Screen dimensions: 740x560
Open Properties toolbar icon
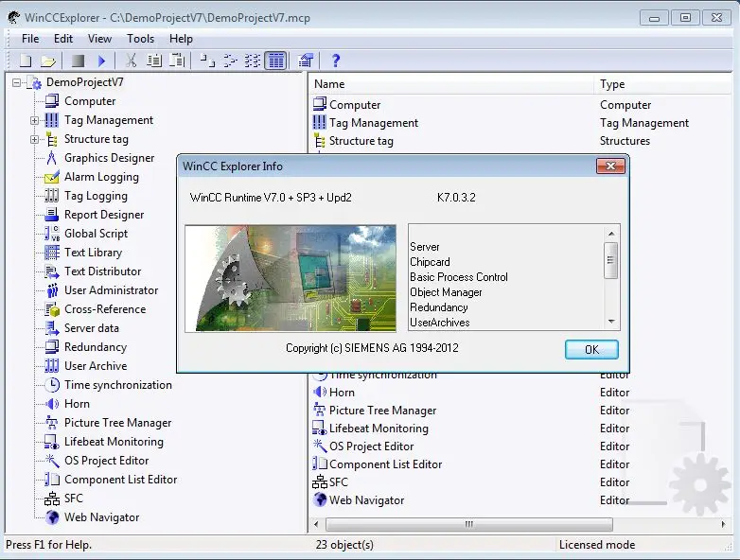[x=306, y=61]
